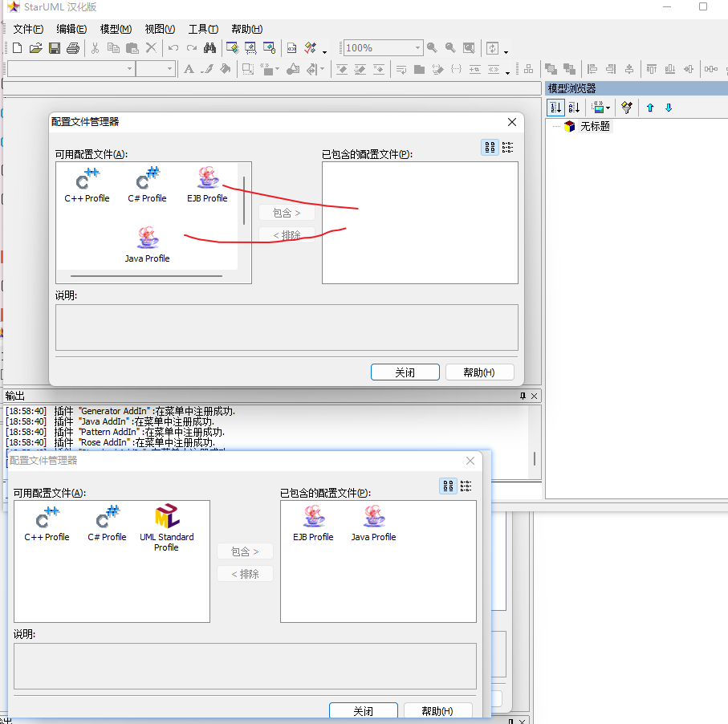This screenshot has width=728, height=724.
Task: Click the Line Color pen icon
Action: [x=207, y=69]
